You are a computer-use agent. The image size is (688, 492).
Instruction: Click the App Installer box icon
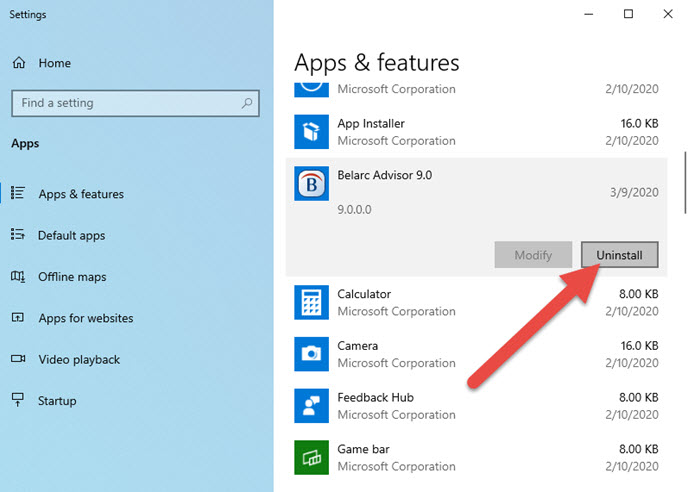(x=312, y=132)
